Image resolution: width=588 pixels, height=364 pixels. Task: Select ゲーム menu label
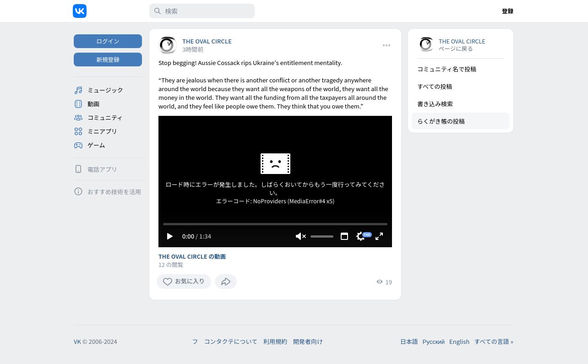coord(96,145)
